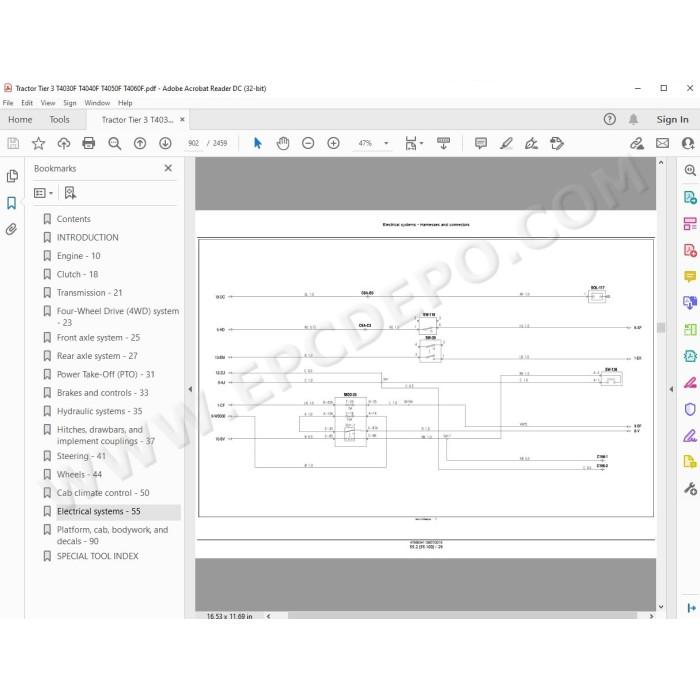
Task: Open the Window menu
Action: point(97,103)
